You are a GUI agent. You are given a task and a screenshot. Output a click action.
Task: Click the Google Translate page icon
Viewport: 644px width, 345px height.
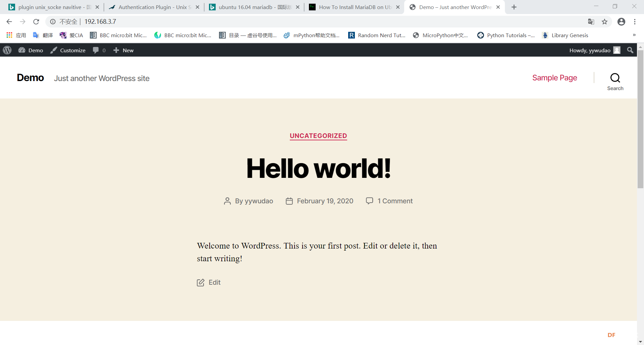point(591,22)
